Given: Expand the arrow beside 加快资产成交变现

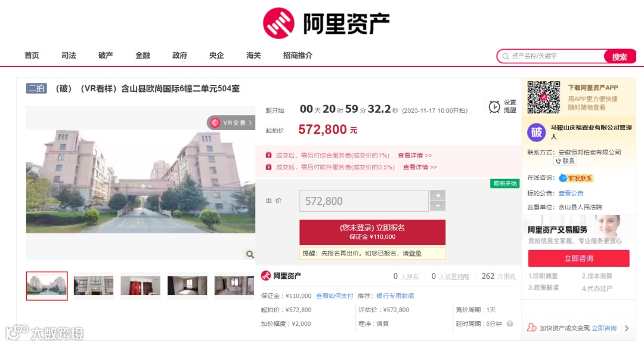Looking at the screenshot, I should tap(627, 328).
